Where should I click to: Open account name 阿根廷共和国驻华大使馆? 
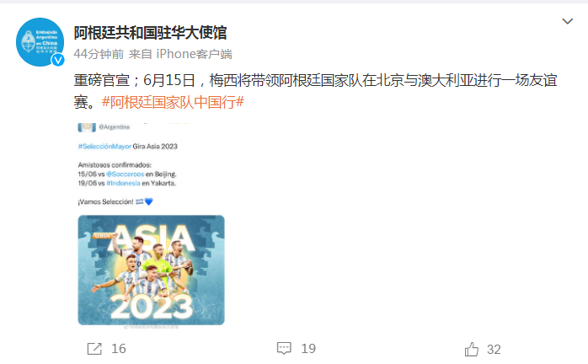pos(150,33)
